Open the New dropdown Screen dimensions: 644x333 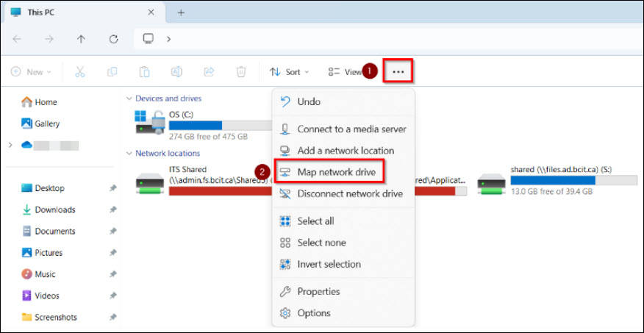(31, 72)
